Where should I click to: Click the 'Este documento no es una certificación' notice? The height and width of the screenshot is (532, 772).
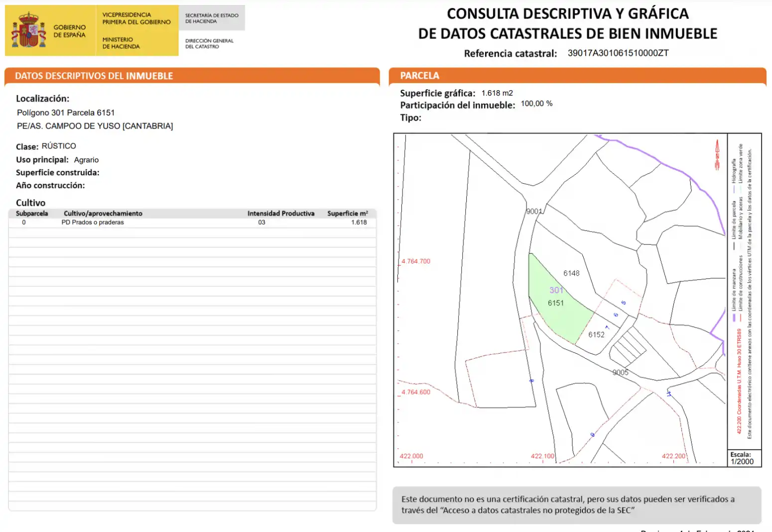coord(577,505)
